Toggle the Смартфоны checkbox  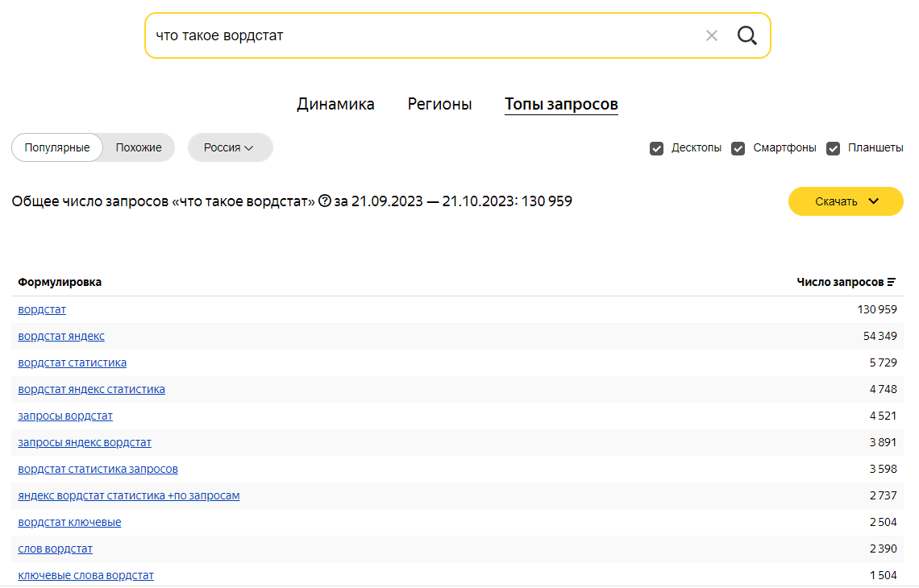point(738,148)
